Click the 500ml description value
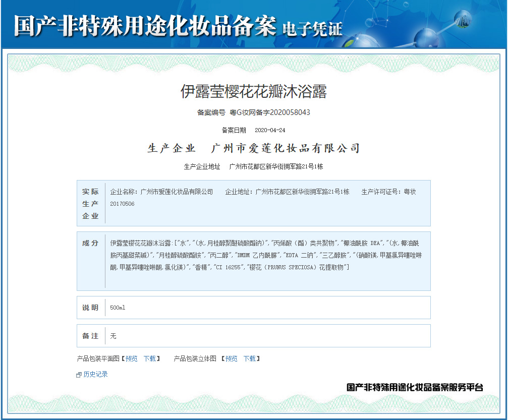Image resolution: width=508 pixels, height=420 pixels. pos(118,308)
